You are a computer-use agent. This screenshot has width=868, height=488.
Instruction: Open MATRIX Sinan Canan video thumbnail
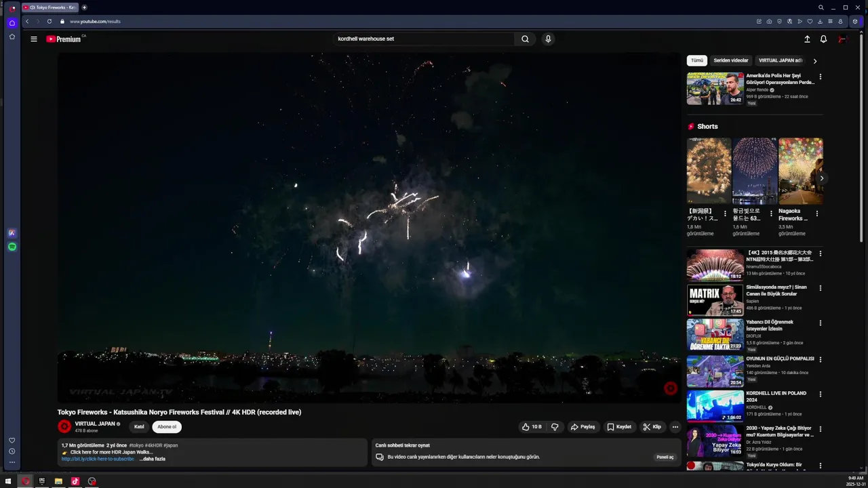click(x=715, y=300)
